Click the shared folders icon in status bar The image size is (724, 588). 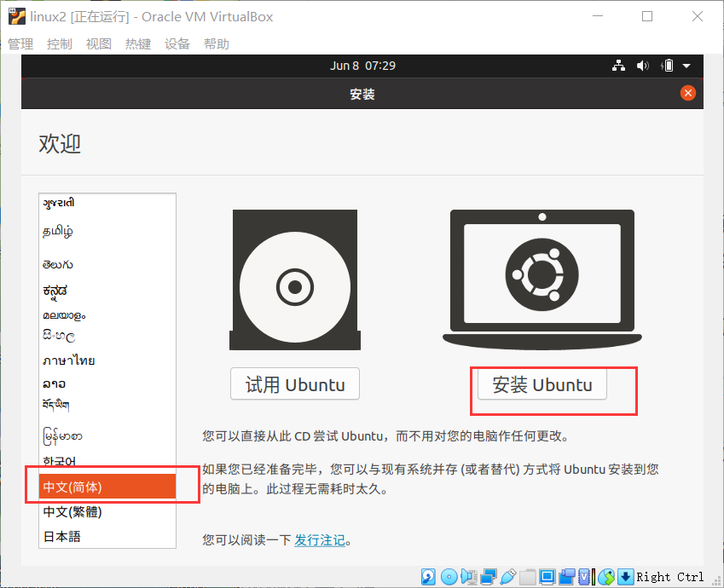pyautogui.click(x=527, y=577)
